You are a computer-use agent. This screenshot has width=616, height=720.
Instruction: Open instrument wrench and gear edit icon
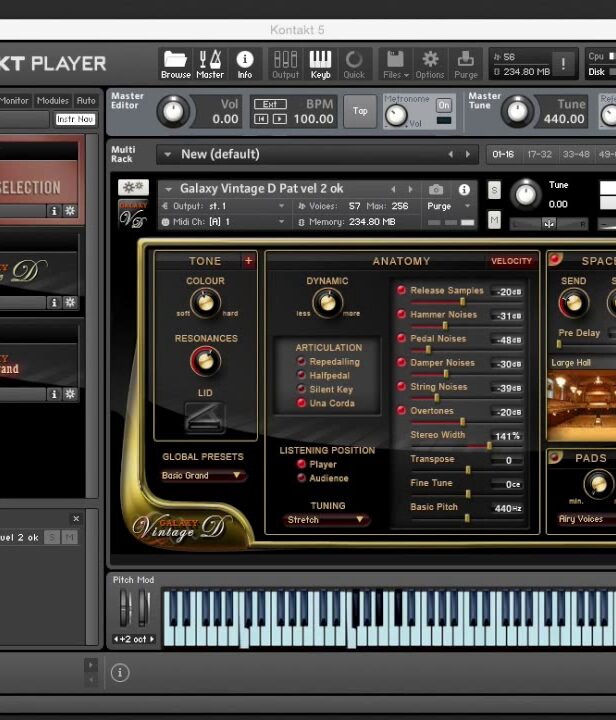click(x=133, y=187)
